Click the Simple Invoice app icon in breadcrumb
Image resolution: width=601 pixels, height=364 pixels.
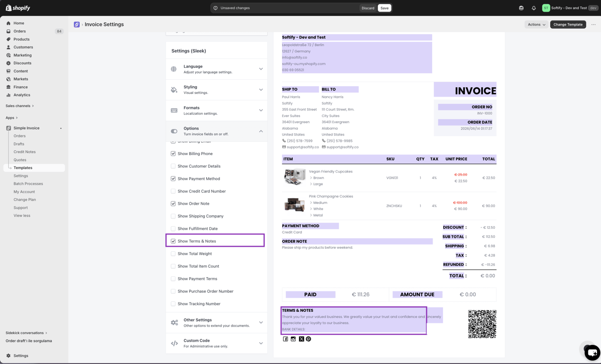(77, 25)
